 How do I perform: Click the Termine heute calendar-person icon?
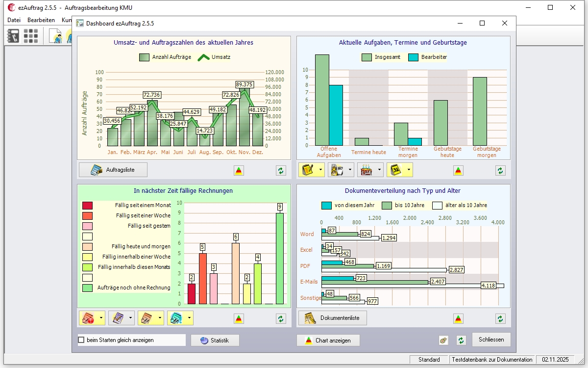click(x=337, y=170)
